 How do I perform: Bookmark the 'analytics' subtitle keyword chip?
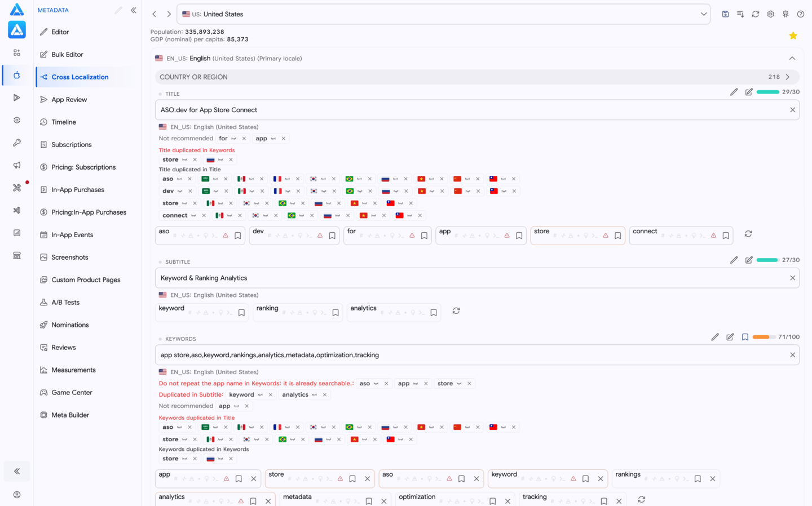pos(434,313)
